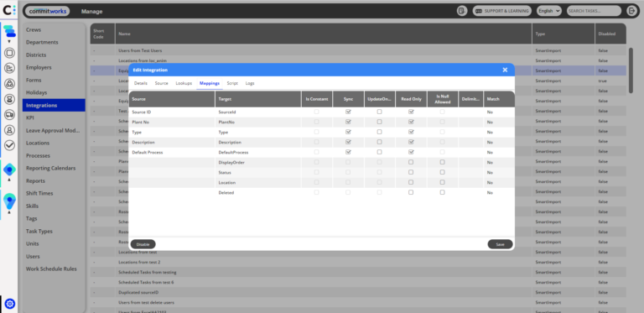This screenshot has height=313, width=644.
Task: Open Crews in Manage menu
Action: (x=54, y=30)
